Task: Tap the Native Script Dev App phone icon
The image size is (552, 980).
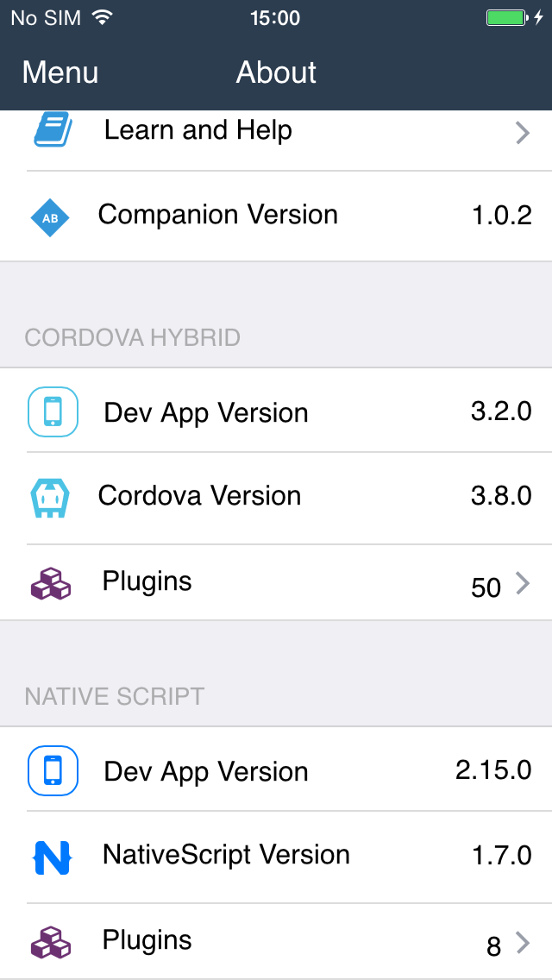Action: 53,770
